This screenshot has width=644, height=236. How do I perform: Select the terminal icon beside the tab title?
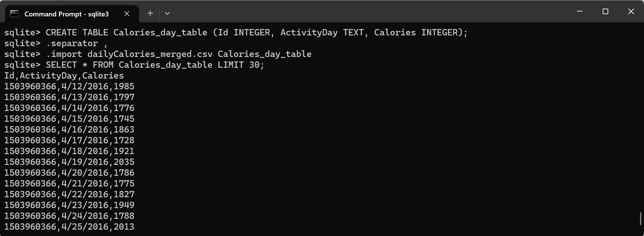point(13,13)
